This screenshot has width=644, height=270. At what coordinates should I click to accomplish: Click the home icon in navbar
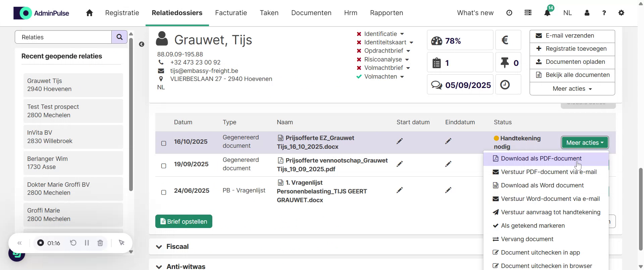(89, 13)
